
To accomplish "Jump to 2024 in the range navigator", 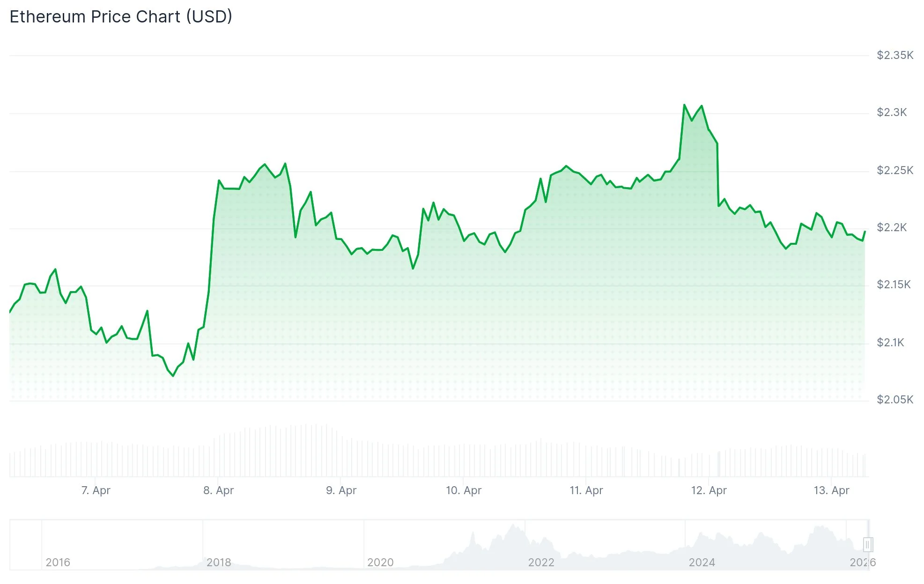I will [702, 562].
